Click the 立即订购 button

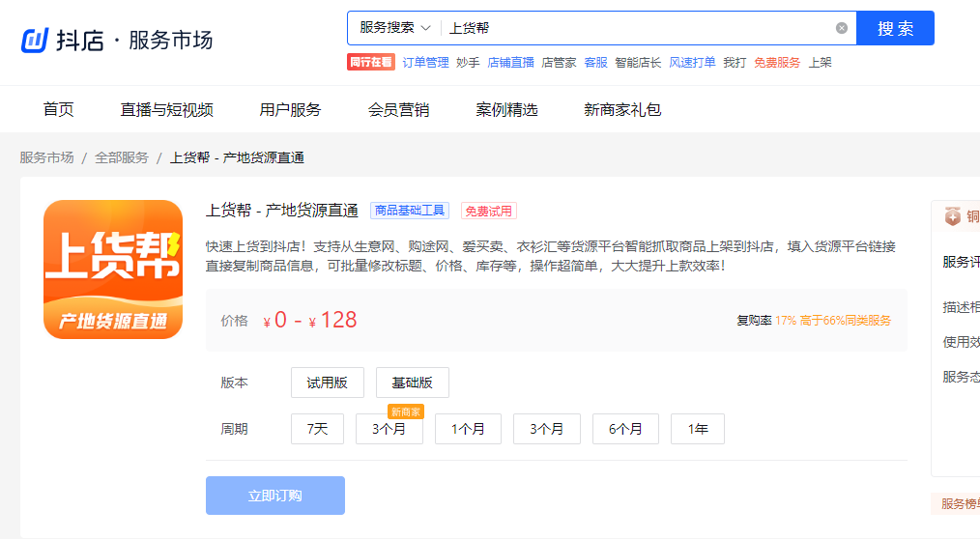pos(275,496)
